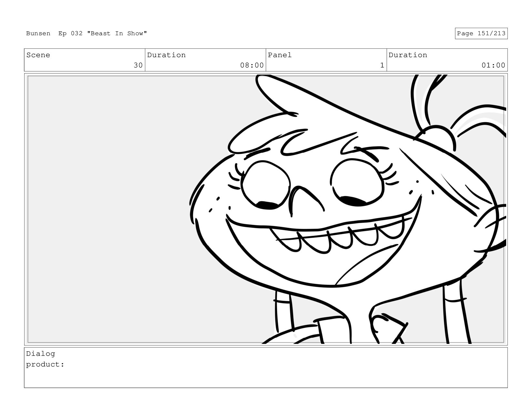Click the panel duration value '01:00'
The image size is (532, 412).
click(x=493, y=65)
